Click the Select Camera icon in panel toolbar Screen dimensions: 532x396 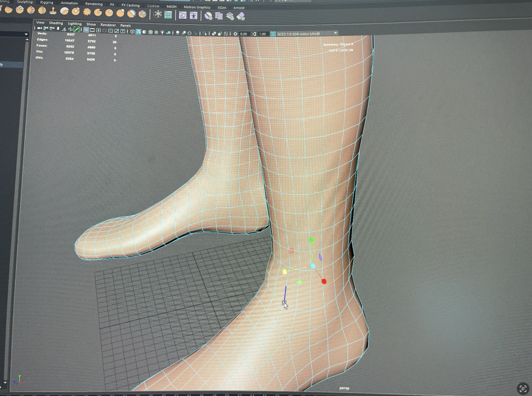[x=39, y=28]
